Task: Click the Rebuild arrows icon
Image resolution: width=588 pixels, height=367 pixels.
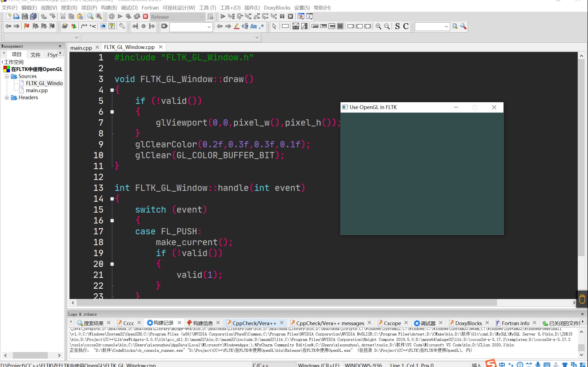Action: 137,17
